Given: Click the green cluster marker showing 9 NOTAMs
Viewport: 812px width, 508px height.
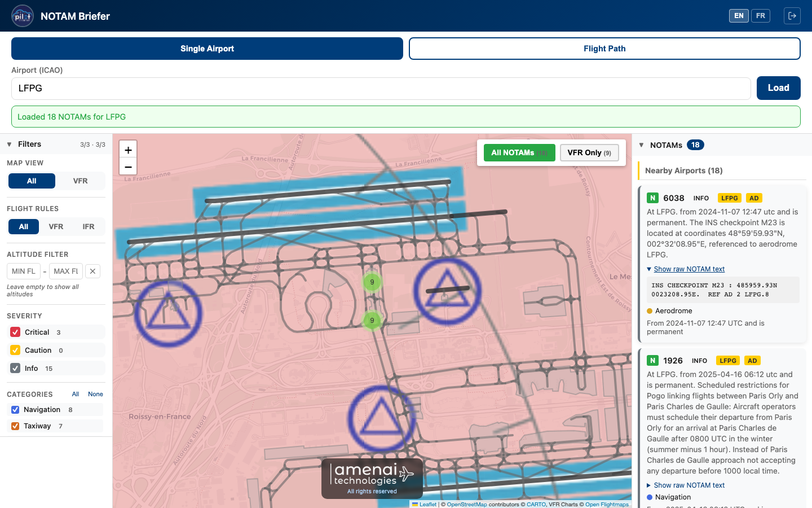Looking at the screenshot, I should (x=372, y=282).
